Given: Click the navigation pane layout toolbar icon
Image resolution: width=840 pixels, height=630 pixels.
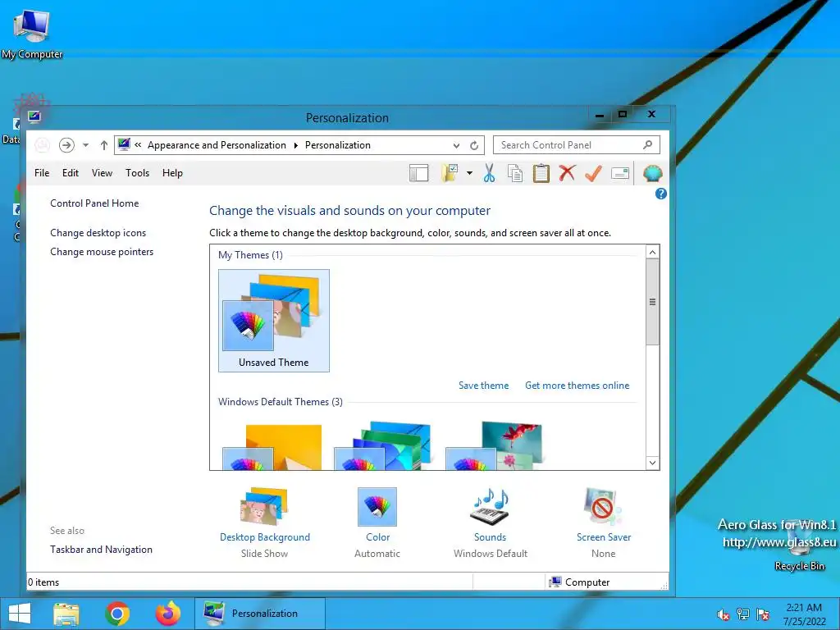Looking at the screenshot, I should pyautogui.click(x=418, y=173).
